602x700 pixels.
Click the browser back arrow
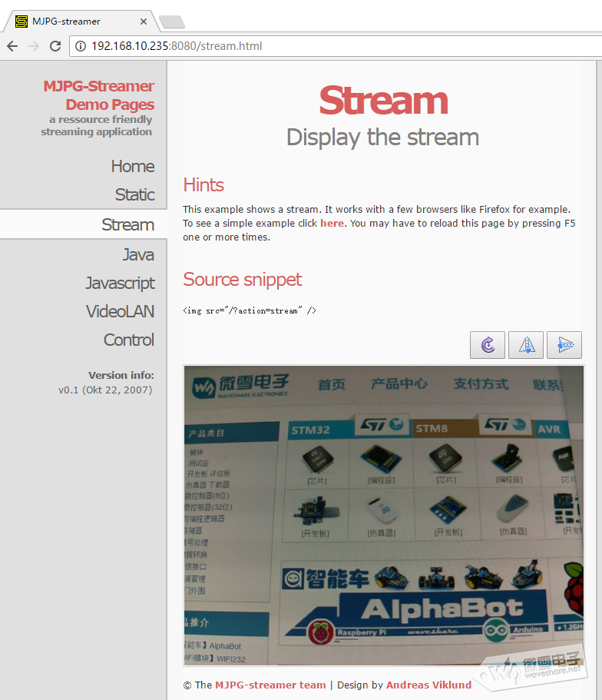tap(12, 46)
